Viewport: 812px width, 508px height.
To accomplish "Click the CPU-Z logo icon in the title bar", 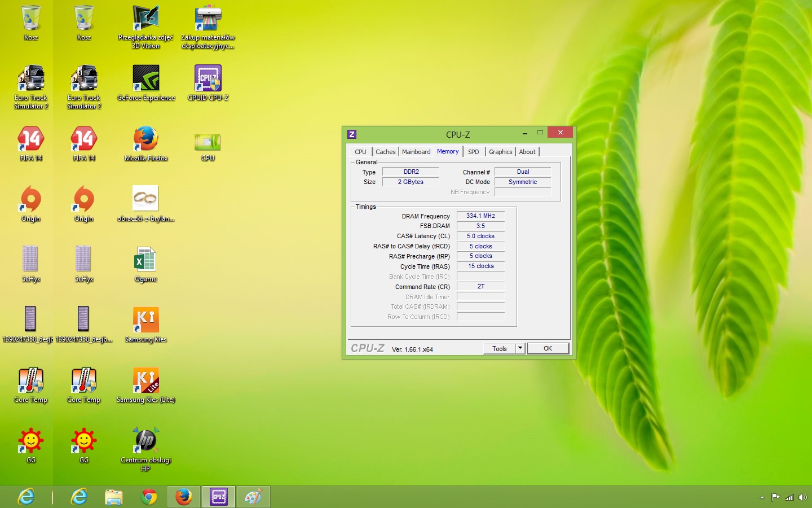I will tap(352, 134).
